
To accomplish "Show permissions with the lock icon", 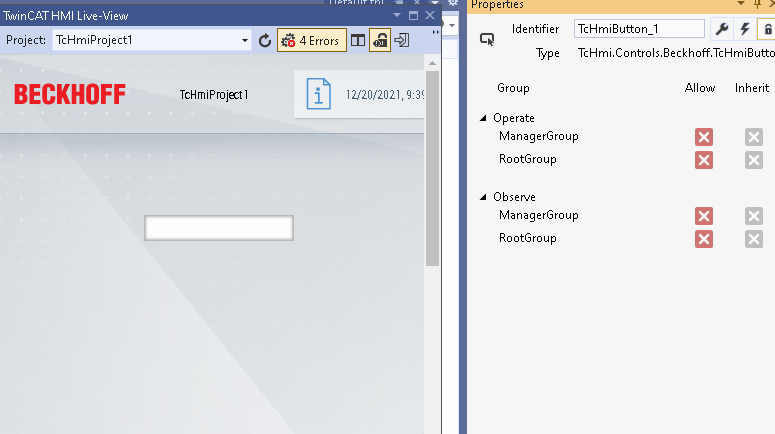I will (x=768, y=30).
